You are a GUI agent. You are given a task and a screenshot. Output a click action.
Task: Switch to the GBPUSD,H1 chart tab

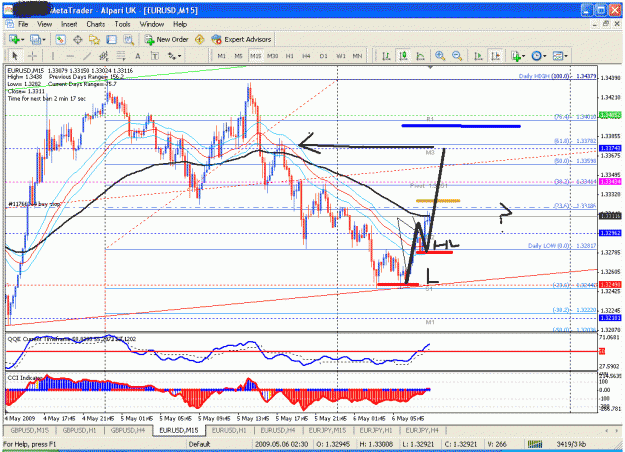[x=80, y=430]
